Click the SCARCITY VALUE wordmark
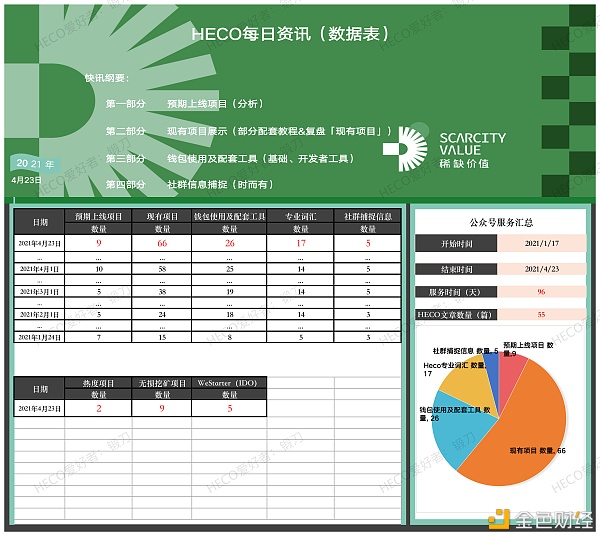This screenshot has height=536, width=600. point(473,143)
